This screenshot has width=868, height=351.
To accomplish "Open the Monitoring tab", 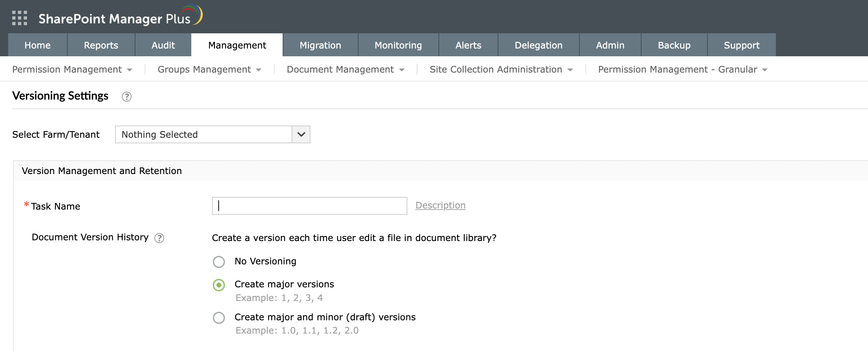I will point(398,45).
